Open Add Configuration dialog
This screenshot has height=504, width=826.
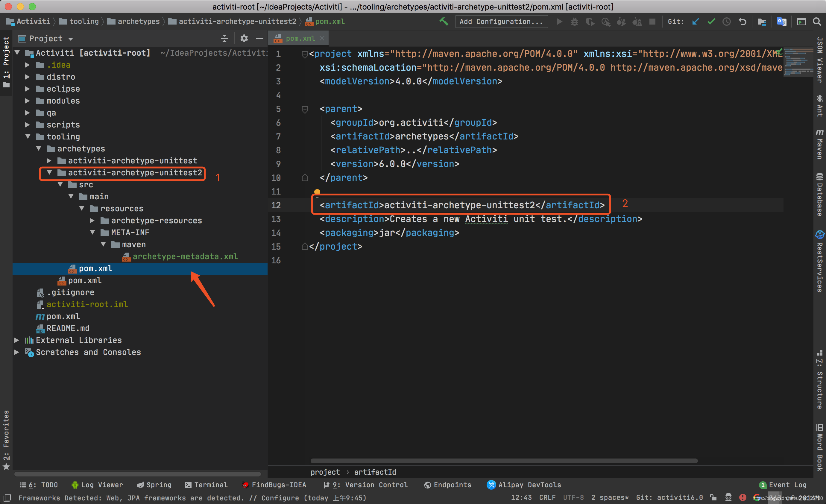pyautogui.click(x=502, y=22)
